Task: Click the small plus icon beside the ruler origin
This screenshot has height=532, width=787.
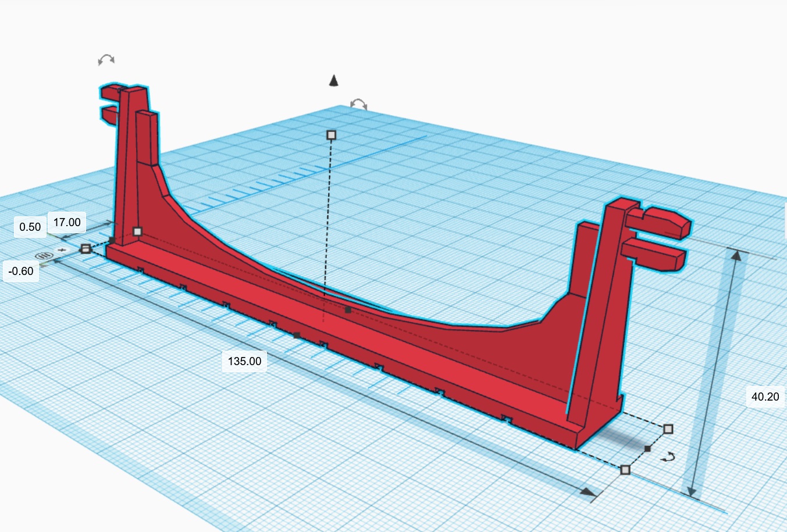Action: pyautogui.click(x=63, y=251)
